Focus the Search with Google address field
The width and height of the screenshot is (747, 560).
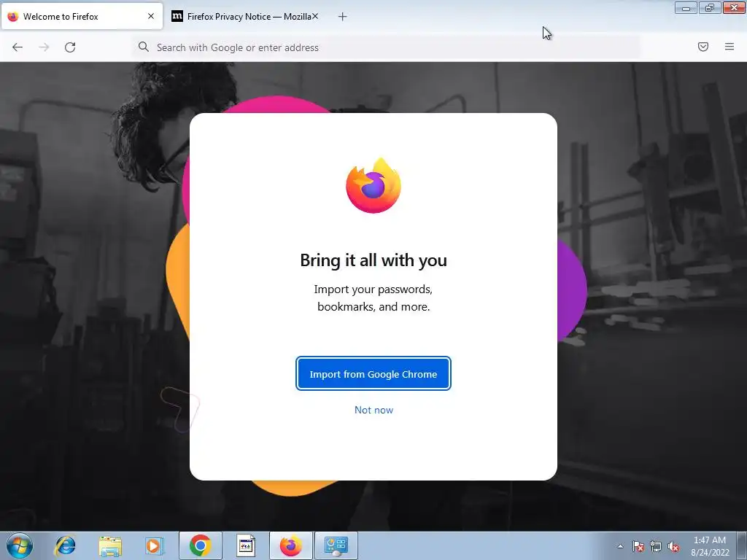click(386, 47)
